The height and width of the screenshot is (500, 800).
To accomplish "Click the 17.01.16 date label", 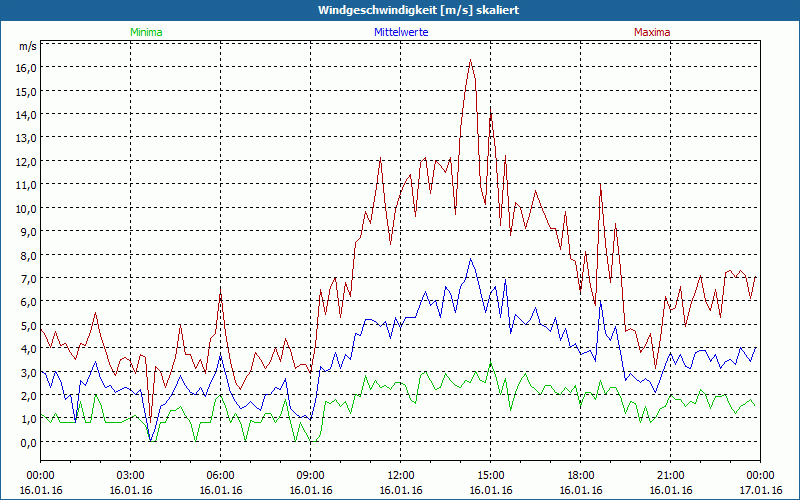I will click(x=760, y=490).
